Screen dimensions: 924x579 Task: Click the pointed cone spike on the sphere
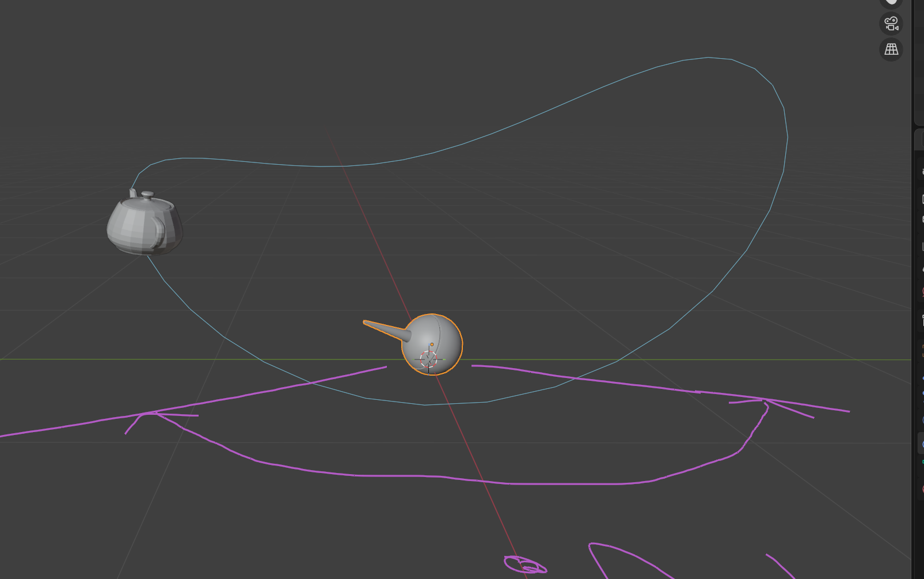pyautogui.click(x=386, y=330)
